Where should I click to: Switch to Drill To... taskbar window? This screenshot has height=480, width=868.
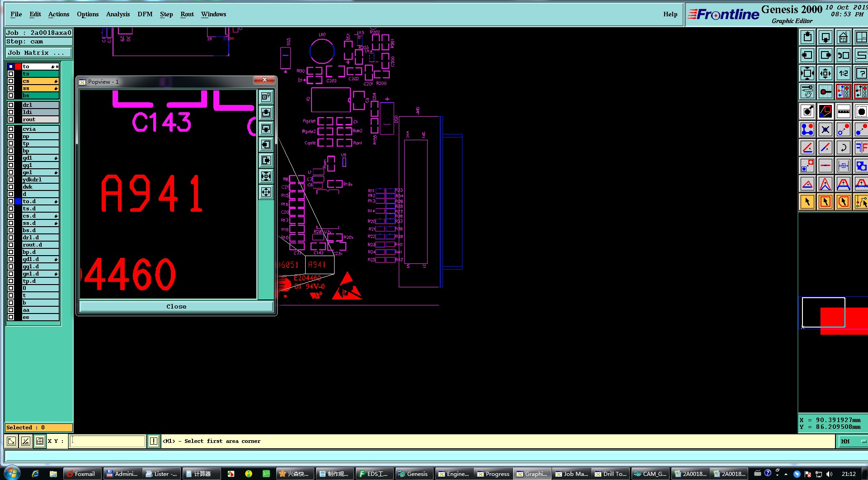(x=611, y=474)
